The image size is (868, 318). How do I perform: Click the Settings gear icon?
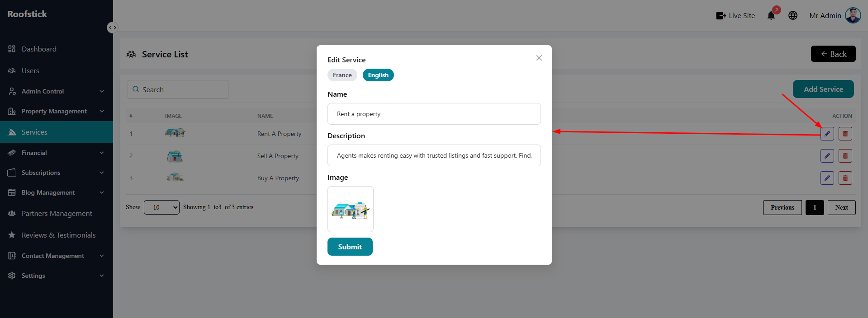point(12,276)
